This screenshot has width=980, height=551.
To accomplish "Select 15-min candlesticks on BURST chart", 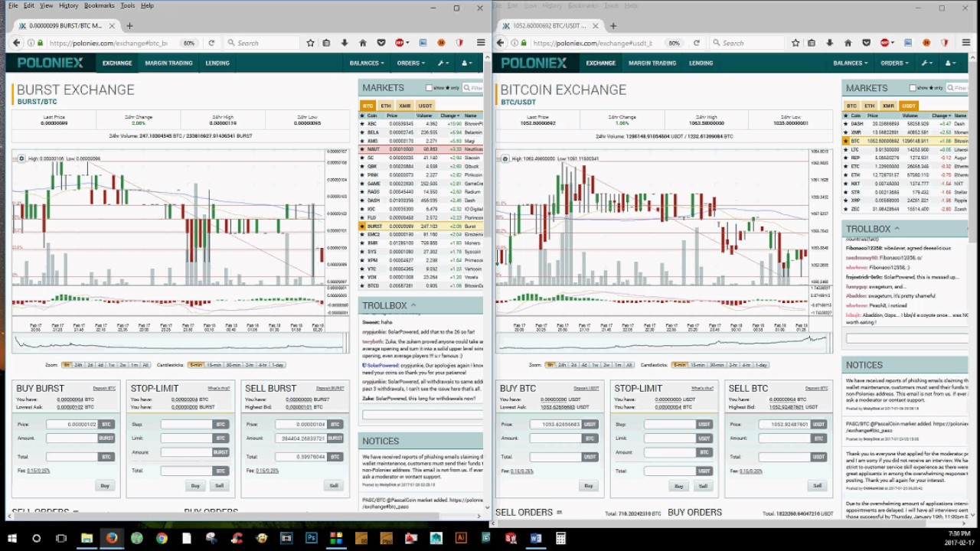I will click(x=214, y=365).
